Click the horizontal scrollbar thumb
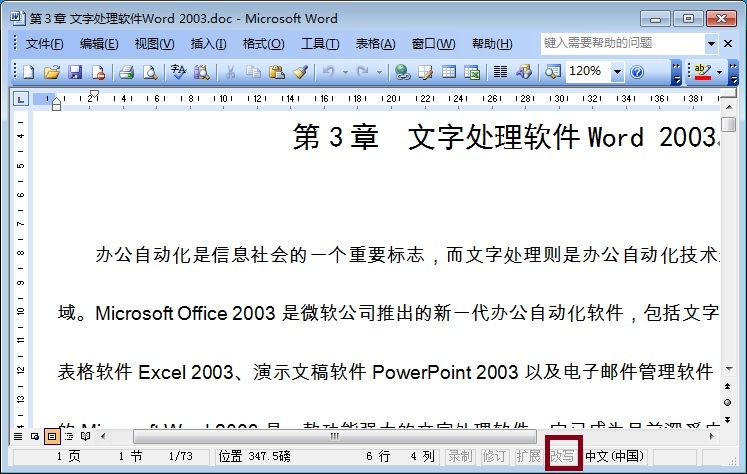747x474 pixels. (x=334, y=436)
